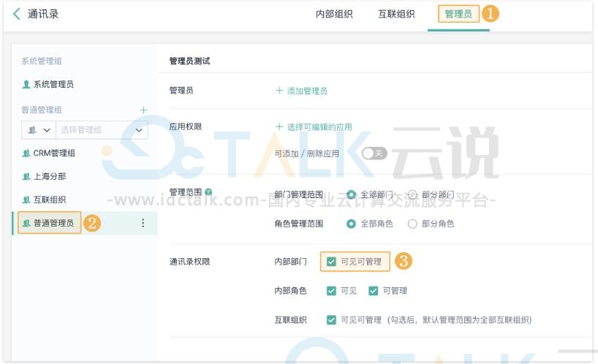Image resolution: width=598 pixels, height=364 pixels.
Task: Click the 应用权限 label
Action: (x=186, y=126)
